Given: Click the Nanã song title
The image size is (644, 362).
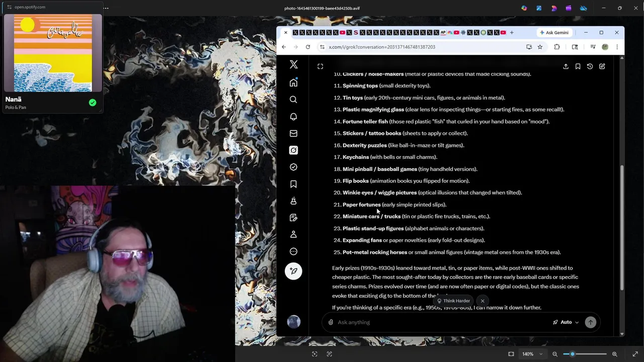Looking at the screenshot, I should pos(14,99).
